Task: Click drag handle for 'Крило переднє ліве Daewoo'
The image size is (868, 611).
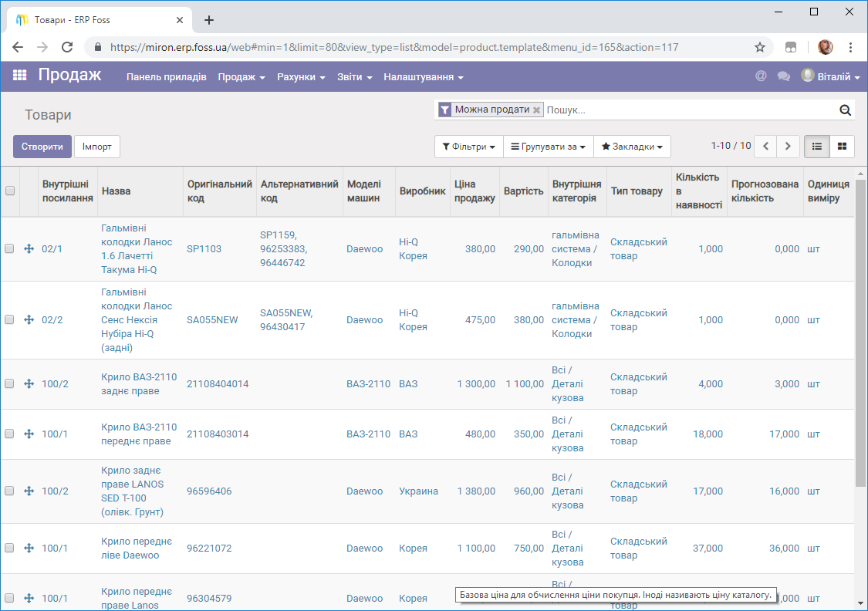Action: click(29, 549)
